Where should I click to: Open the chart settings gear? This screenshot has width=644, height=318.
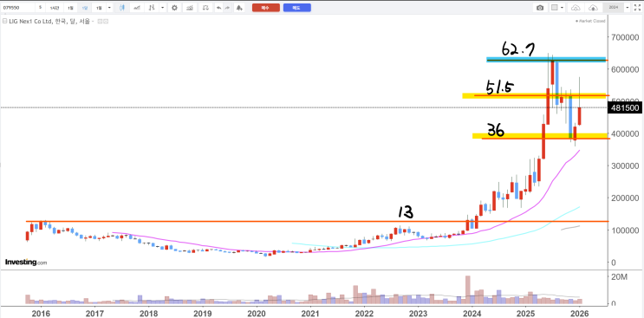click(174, 8)
